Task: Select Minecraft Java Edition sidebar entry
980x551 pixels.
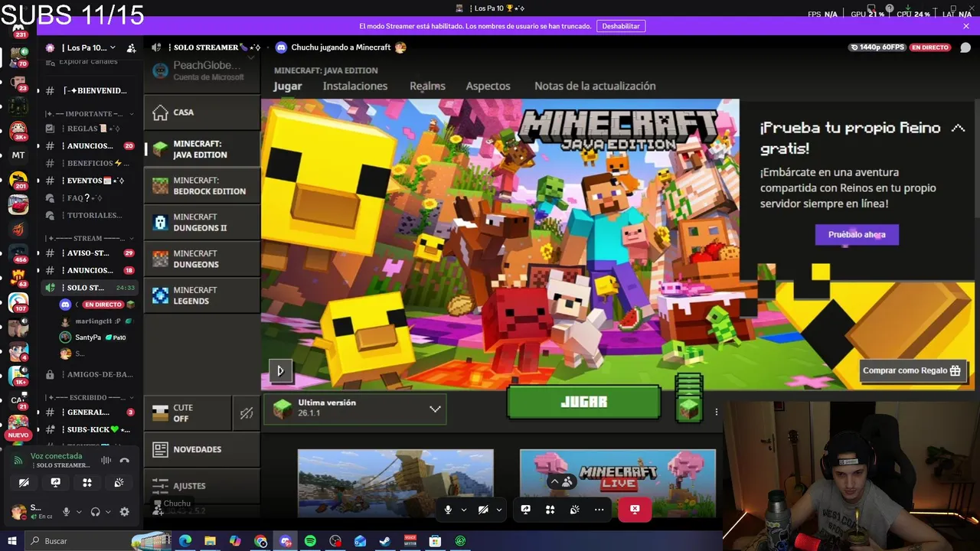Action: 202,149
